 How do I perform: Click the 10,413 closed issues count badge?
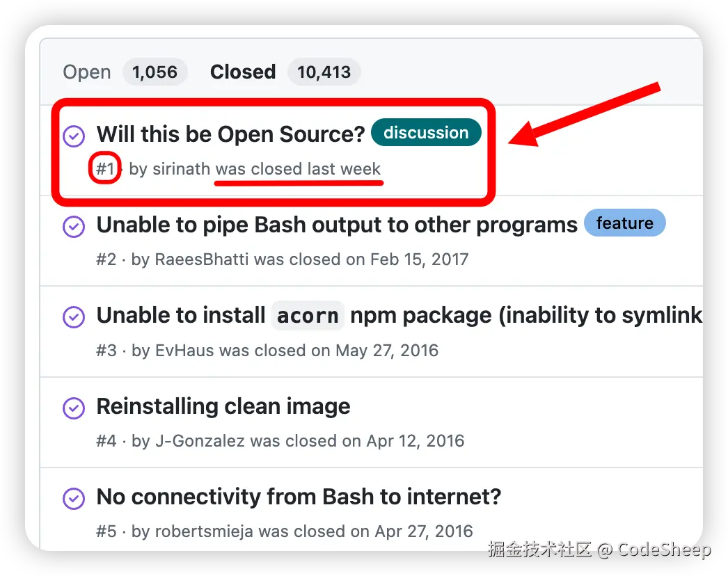point(324,72)
